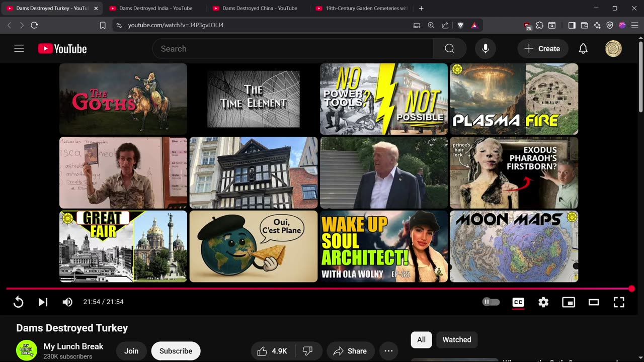Open a new browser tab
The width and height of the screenshot is (644, 362).
pos(421,8)
